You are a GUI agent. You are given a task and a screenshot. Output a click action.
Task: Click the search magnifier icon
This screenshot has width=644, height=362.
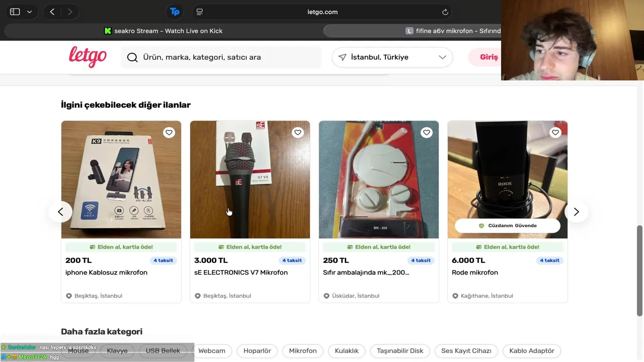[x=132, y=57]
